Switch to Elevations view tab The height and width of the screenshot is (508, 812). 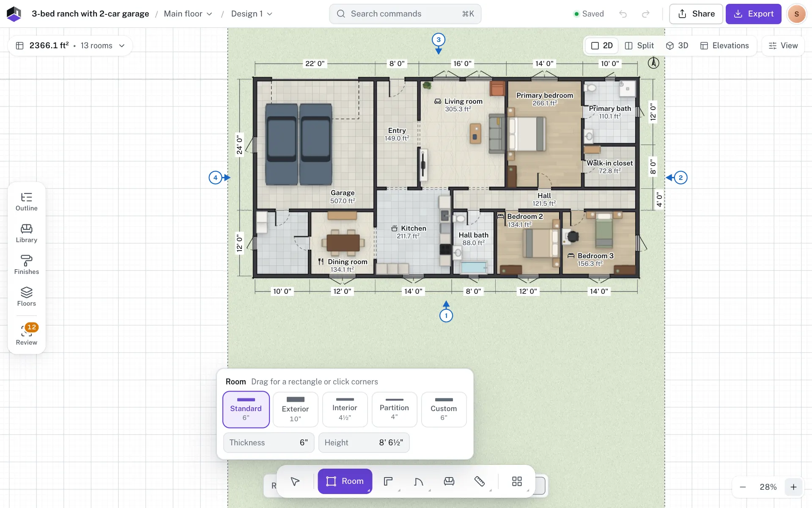(724, 46)
